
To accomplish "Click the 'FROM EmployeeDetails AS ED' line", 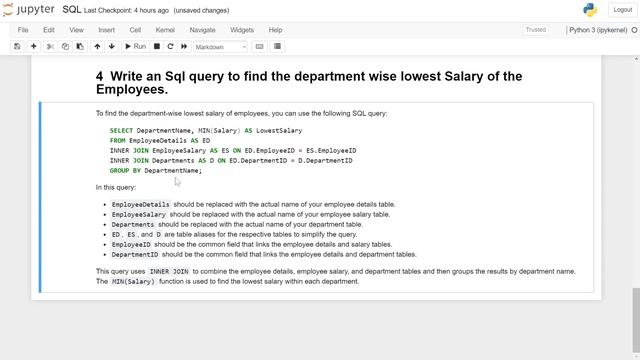I will tap(160, 140).
